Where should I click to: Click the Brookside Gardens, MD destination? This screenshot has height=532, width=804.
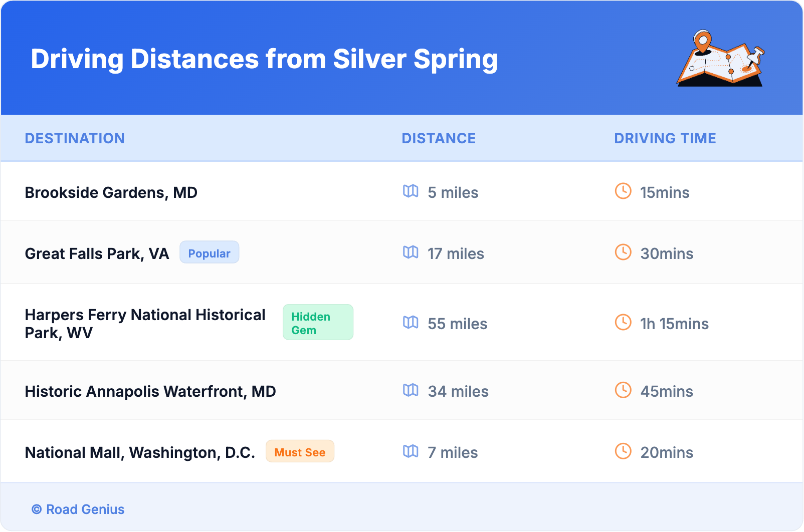111,192
